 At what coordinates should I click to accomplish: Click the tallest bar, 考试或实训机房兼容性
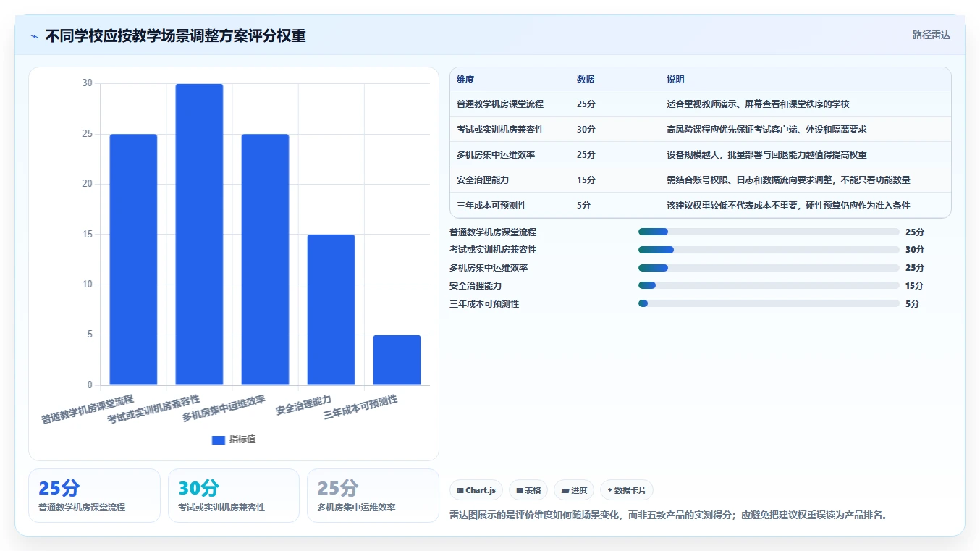tap(199, 235)
